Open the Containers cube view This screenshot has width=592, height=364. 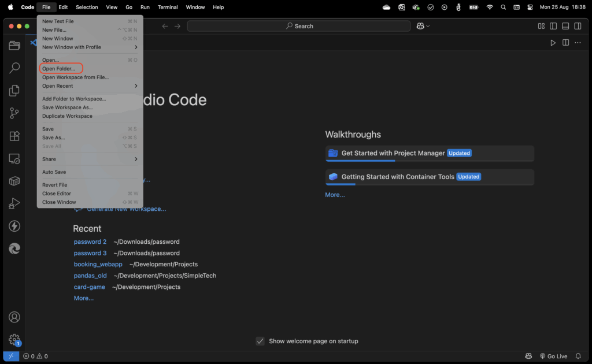[14, 181]
